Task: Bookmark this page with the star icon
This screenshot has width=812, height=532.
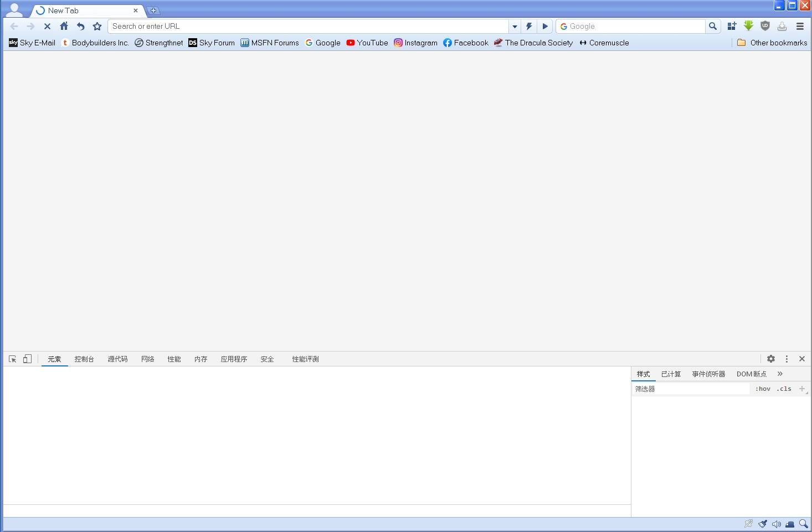Action: [97, 26]
